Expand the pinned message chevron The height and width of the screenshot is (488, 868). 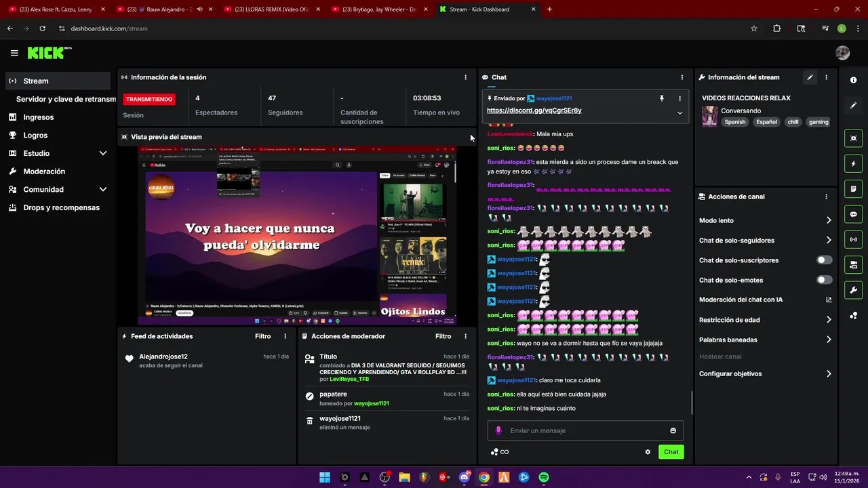(x=679, y=113)
